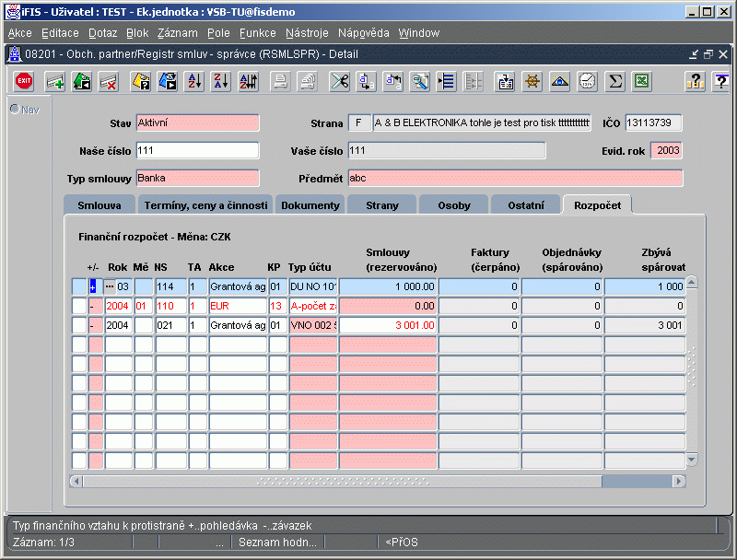Image resolution: width=737 pixels, height=560 pixels.
Task: Open the Termíny, ceny a činnosti tab
Action: tap(205, 204)
